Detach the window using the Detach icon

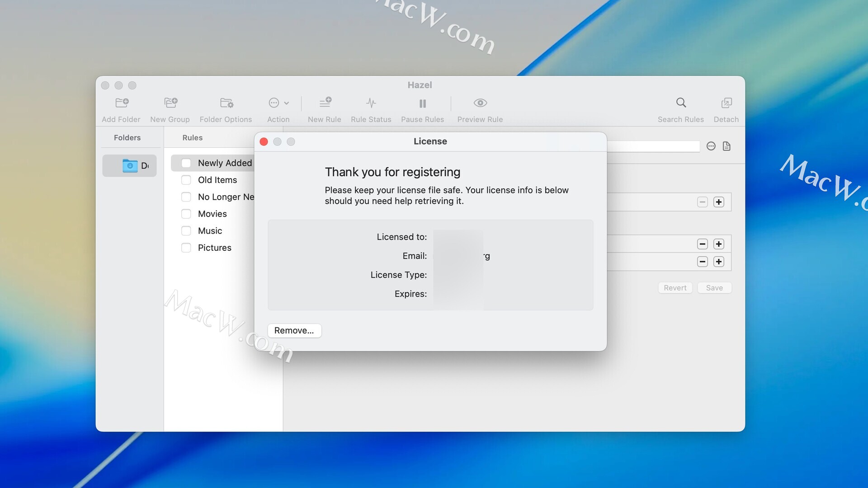tap(726, 103)
